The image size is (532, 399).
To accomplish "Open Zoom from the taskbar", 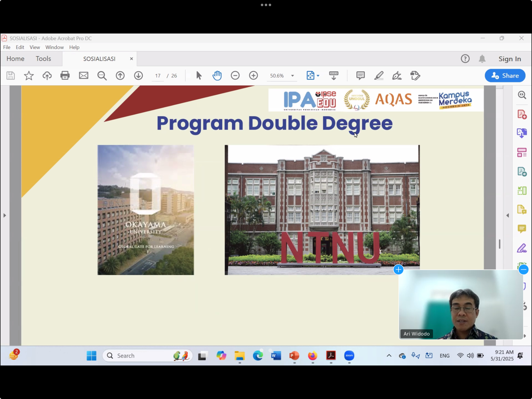I will (349, 356).
